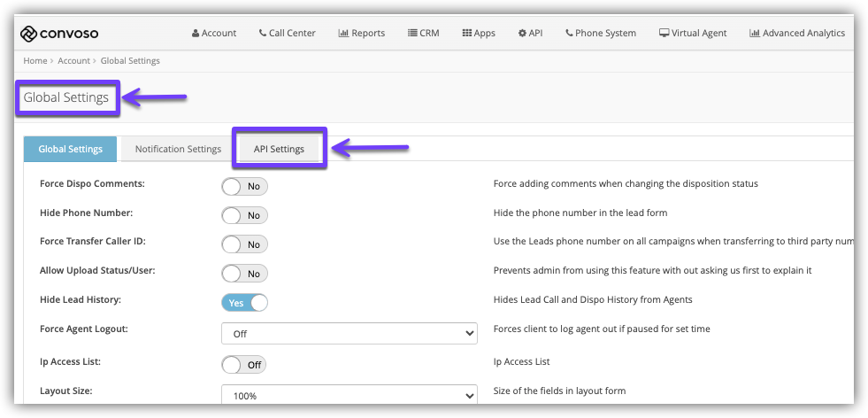Screen dimensions: 868x418
Task: Turn off Hide Lead History switch
Action: point(244,303)
